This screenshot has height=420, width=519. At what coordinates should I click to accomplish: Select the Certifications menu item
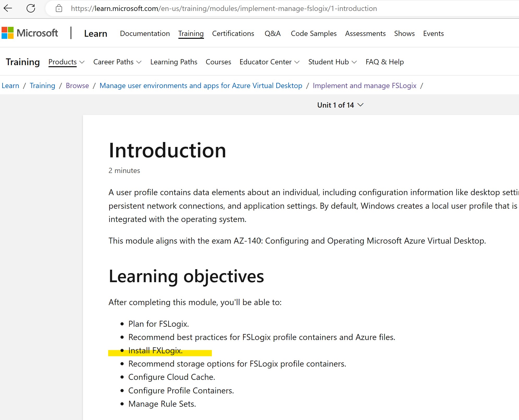233,33
